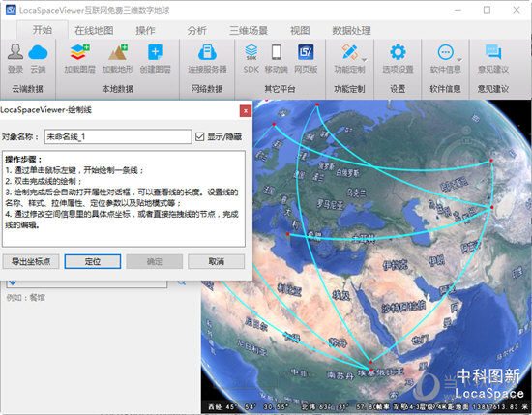Click the 连接服务器 connect server icon
Screen dimensions: 532x415
click(207, 52)
